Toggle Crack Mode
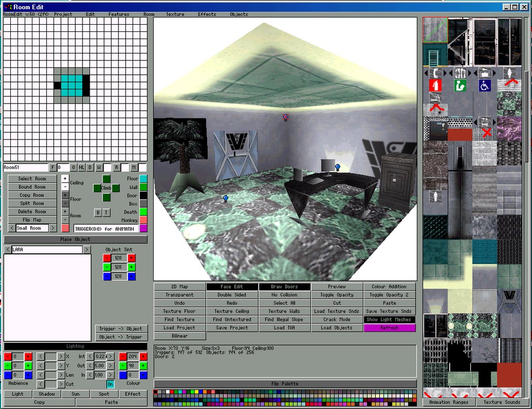Screen dimensions: 532x409 (x=337, y=319)
